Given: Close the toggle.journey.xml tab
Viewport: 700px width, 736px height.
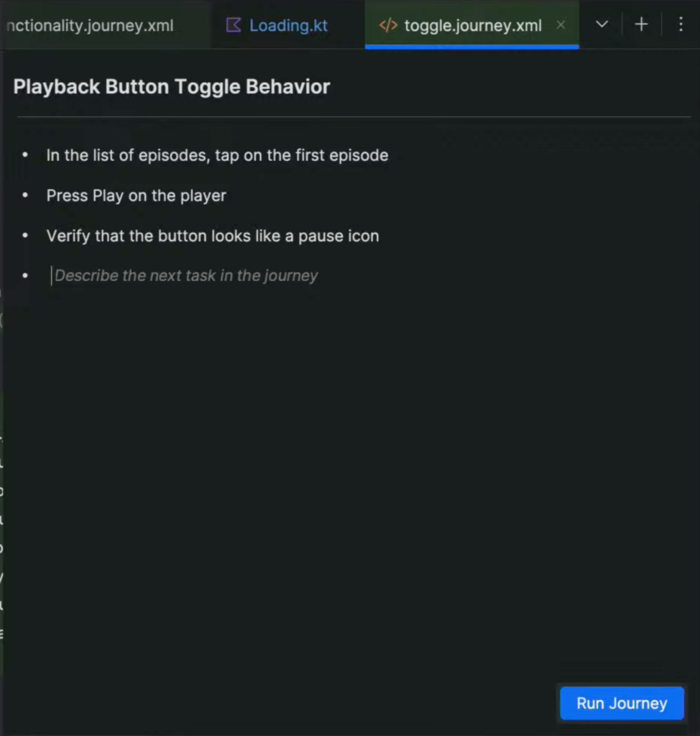Looking at the screenshot, I should [561, 25].
